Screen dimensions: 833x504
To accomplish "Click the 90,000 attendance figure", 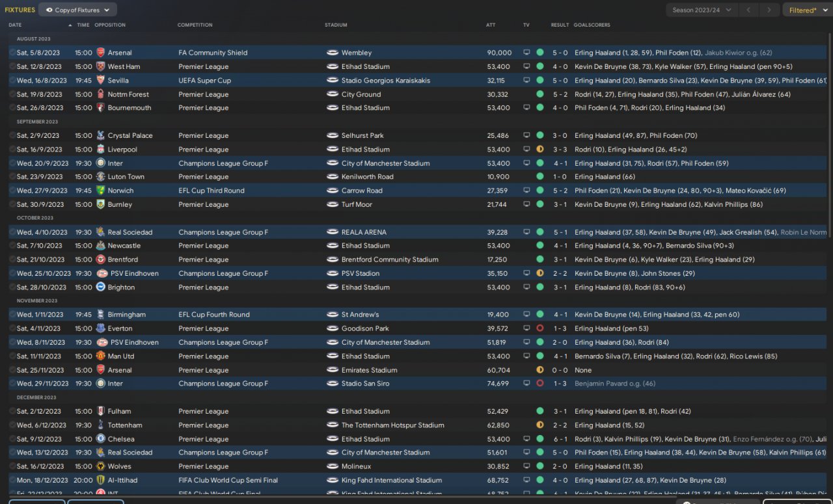I will [x=499, y=53].
